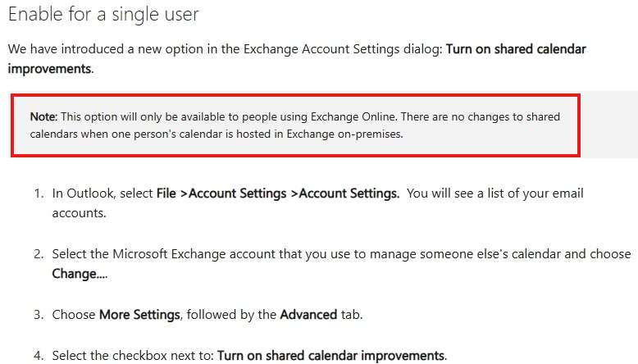Click 'You will see a list' sentence in step 1

[x=495, y=193]
